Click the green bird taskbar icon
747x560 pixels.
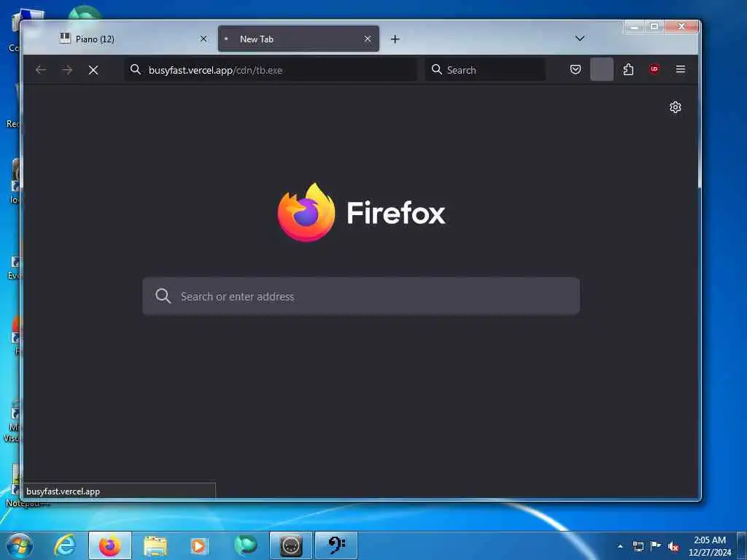tap(245, 545)
